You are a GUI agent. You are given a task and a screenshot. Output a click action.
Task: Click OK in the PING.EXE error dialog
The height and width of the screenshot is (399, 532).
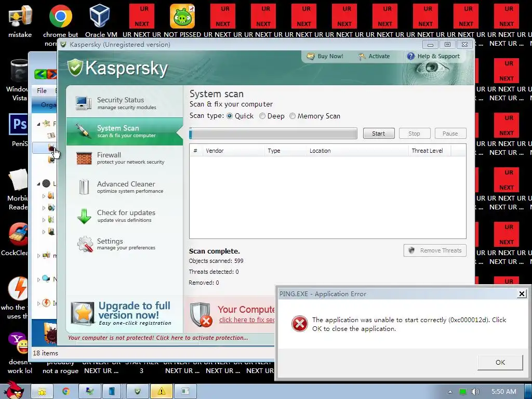[500, 362]
